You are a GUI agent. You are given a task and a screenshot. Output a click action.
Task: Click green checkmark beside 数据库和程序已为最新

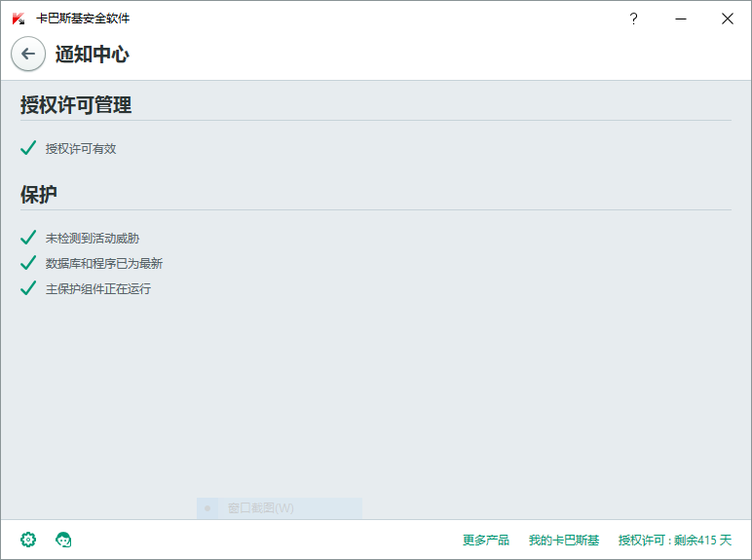(28, 263)
